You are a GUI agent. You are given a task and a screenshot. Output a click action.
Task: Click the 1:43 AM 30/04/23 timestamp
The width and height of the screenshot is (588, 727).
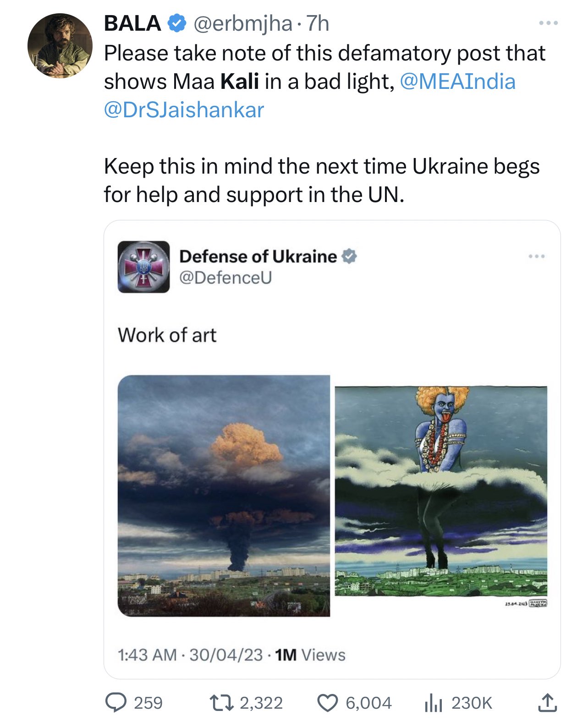point(190,655)
